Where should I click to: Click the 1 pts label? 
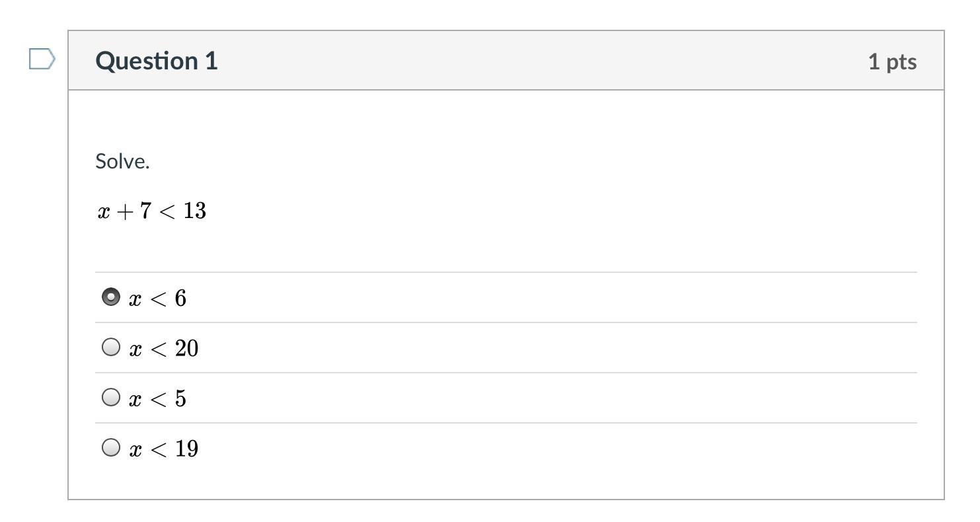point(892,61)
